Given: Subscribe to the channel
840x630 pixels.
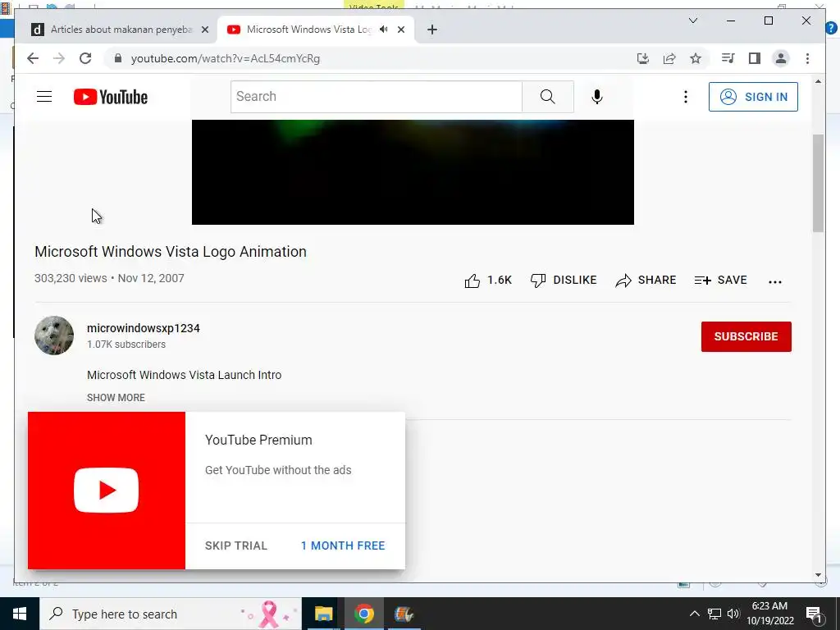Looking at the screenshot, I should 746,336.
